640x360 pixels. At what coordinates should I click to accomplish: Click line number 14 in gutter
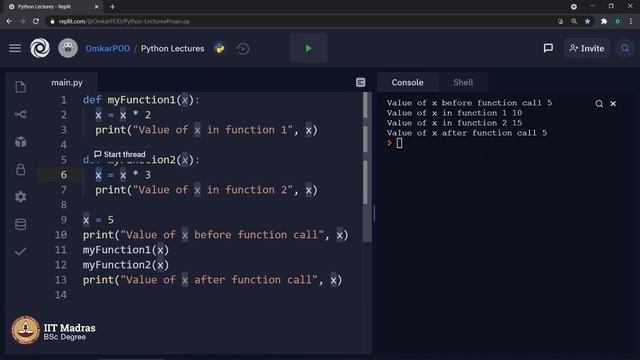61,295
